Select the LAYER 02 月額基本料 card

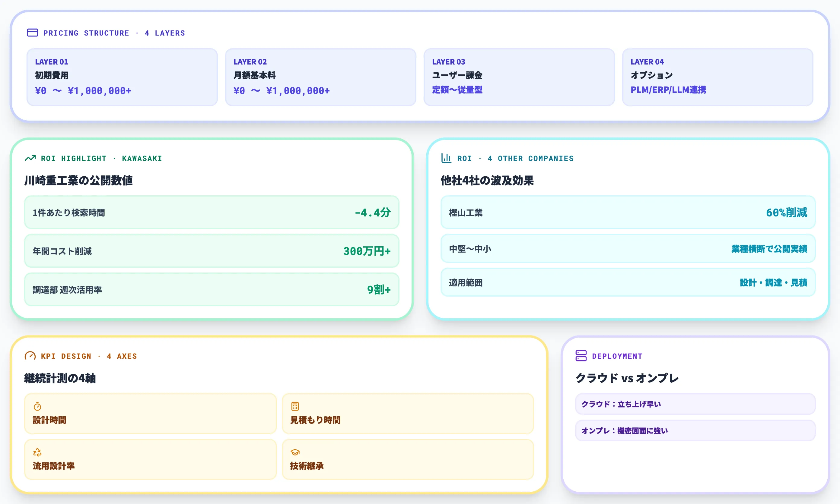point(320,77)
